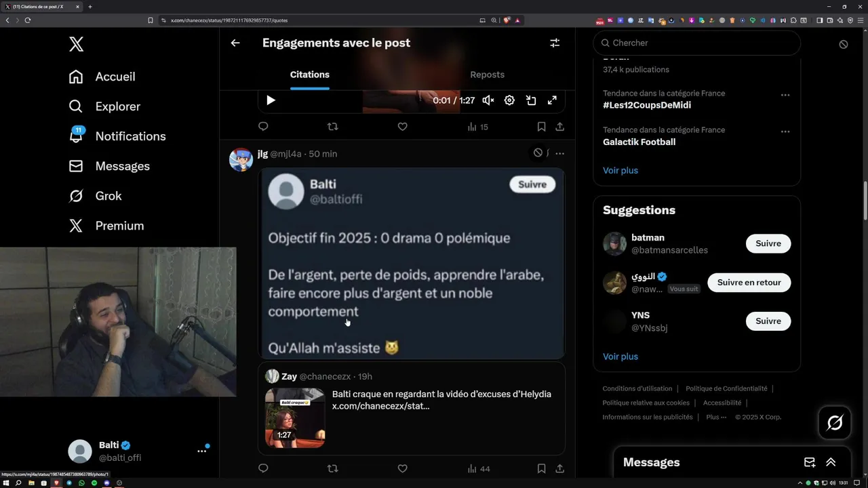Open account menu dots next to Balti
This screenshot has width=868, height=488.
coord(201,451)
